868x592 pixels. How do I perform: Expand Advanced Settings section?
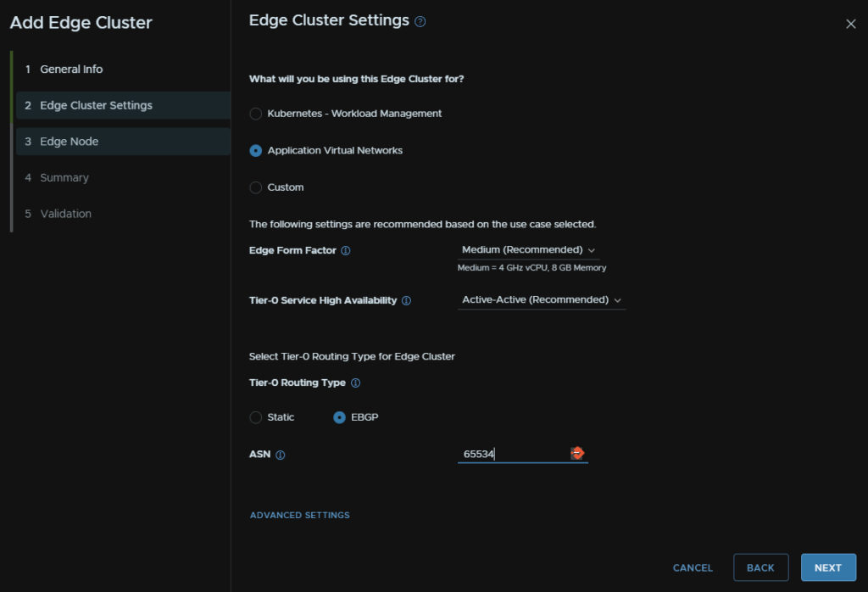(x=299, y=515)
